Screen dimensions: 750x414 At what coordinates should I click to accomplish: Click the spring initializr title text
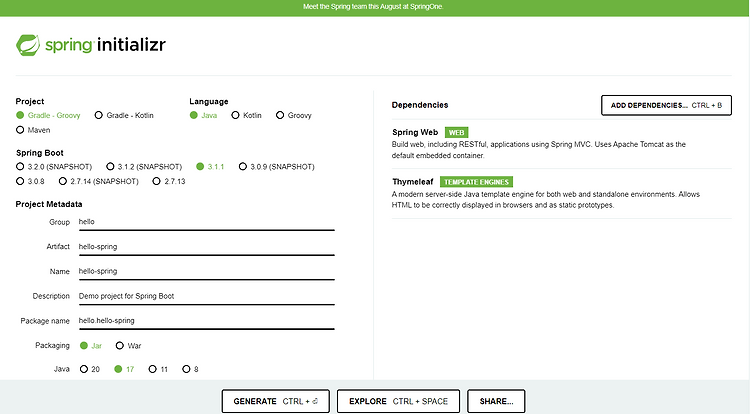click(105, 45)
